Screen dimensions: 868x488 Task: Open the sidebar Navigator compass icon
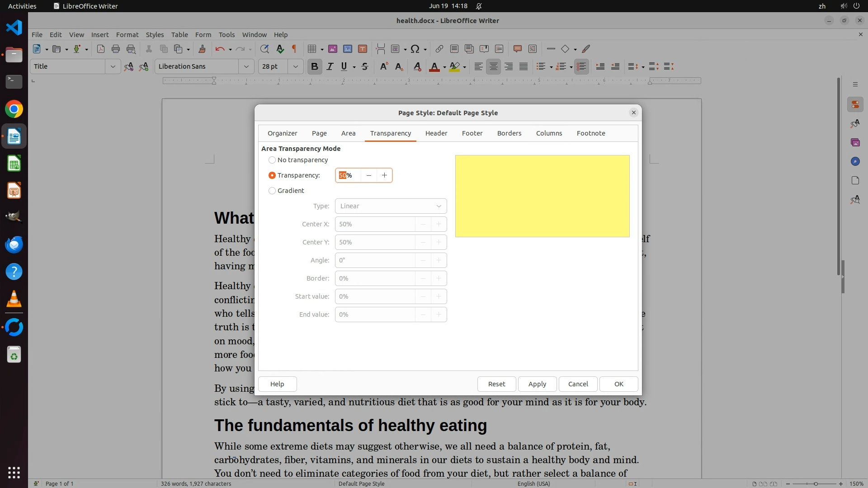(855, 161)
